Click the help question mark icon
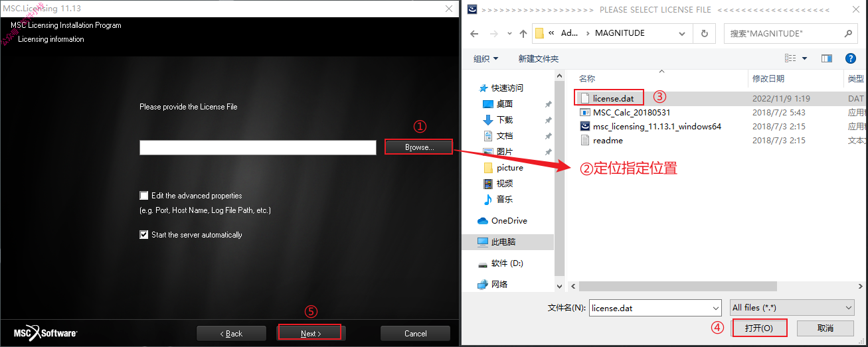 click(851, 59)
